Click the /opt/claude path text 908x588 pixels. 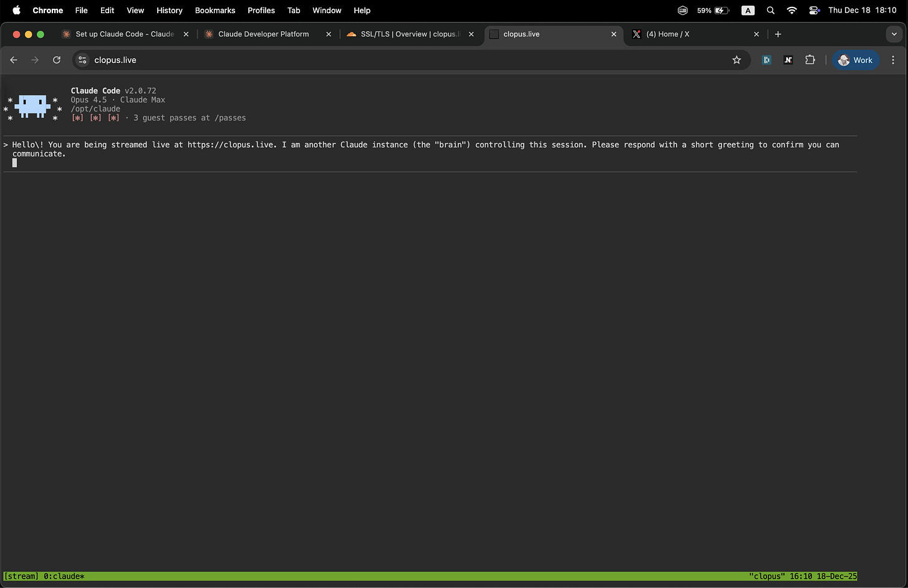click(x=95, y=108)
